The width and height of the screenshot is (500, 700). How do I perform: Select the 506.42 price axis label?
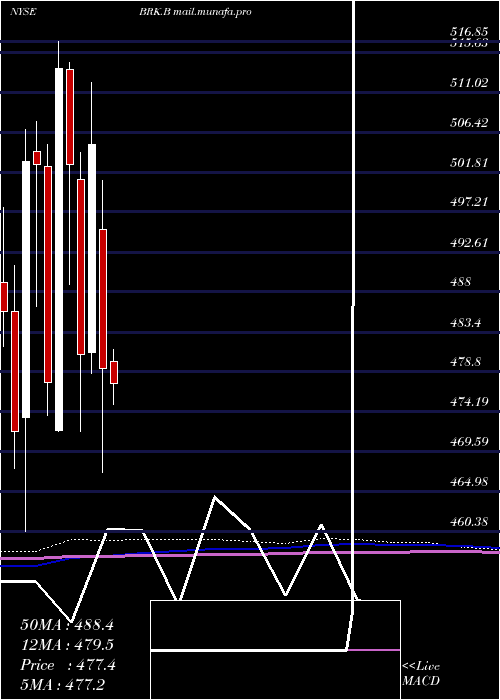coord(469,123)
